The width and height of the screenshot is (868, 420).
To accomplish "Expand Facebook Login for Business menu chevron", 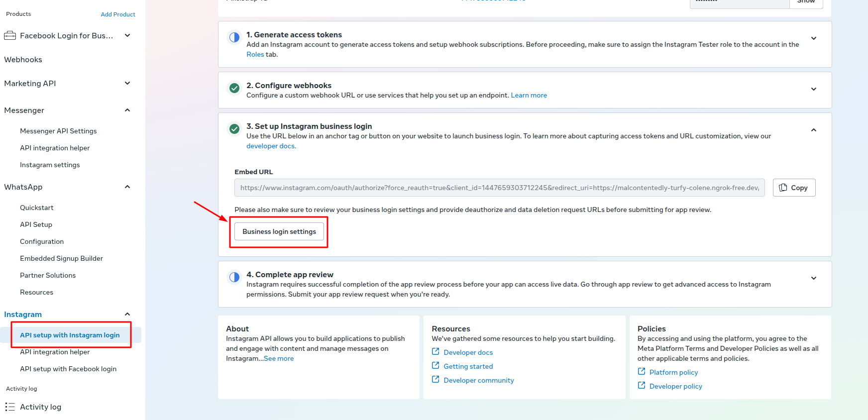I will (127, 35).
